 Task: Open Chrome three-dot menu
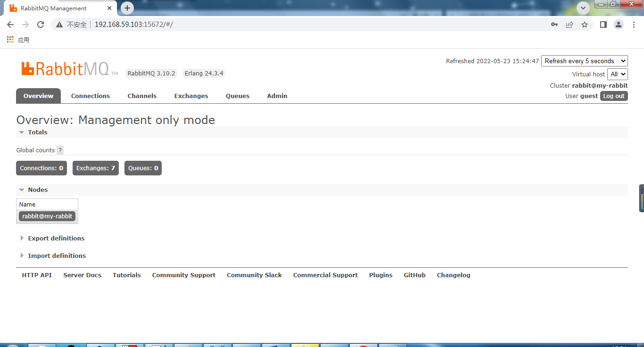click(x=634, y=25)
